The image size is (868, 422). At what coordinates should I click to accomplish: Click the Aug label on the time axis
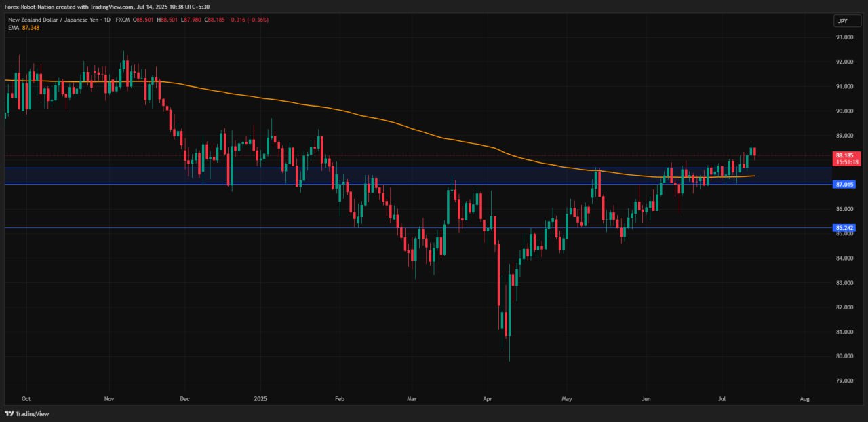click(805, 398)
